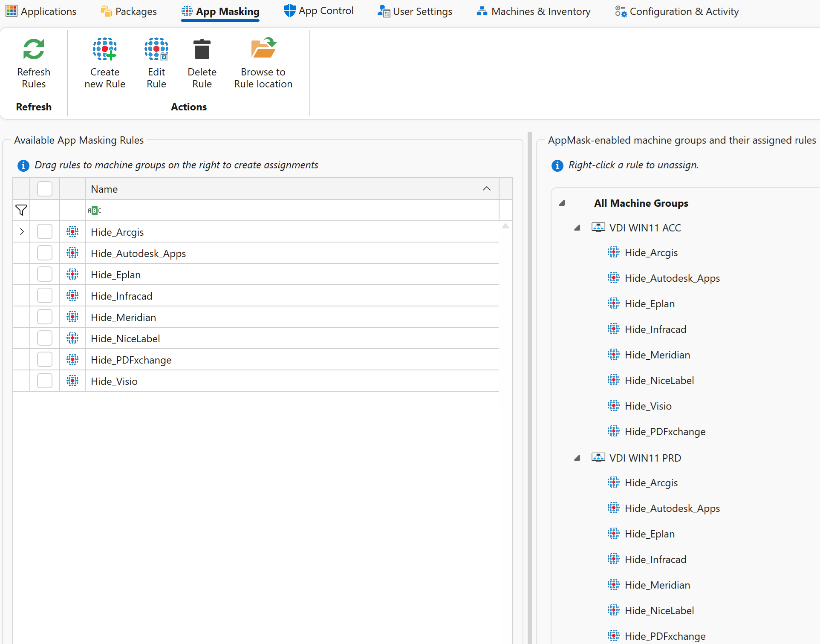Check the Hide_Autodesk_Apps rule checkbox
This screenshot has height=644, width=820.
45,253
